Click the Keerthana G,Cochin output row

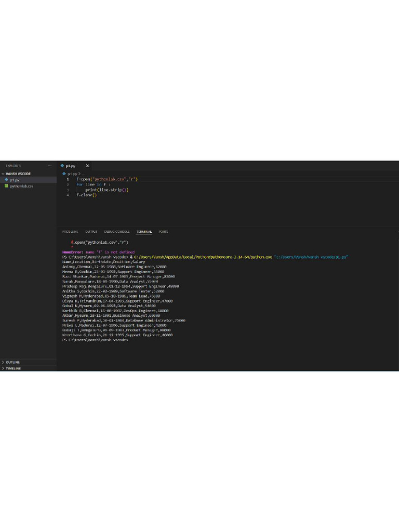tap(117, 335)
